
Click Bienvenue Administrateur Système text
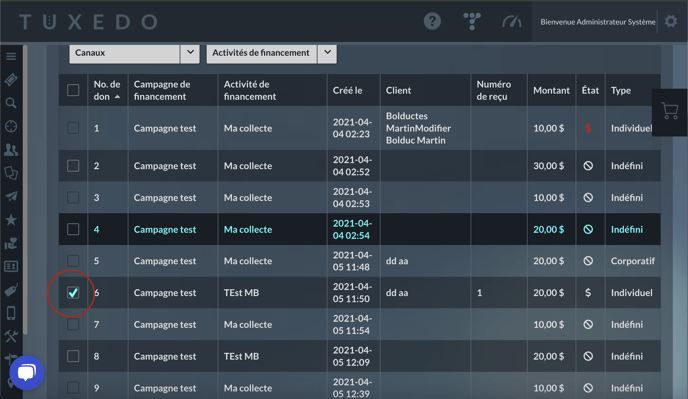[598, 22]
